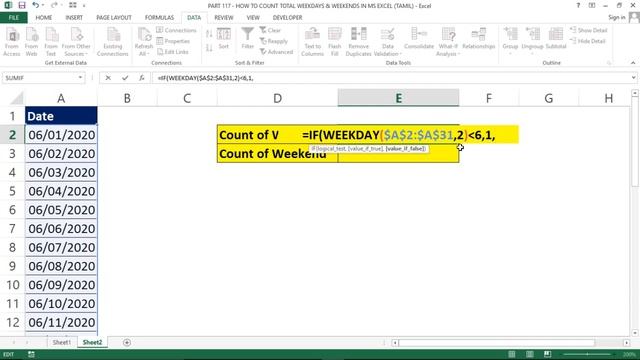Click the Help question mark icon
Image resolution: width=640 pixels, height=360 pixels.
[x=578, y=5]
